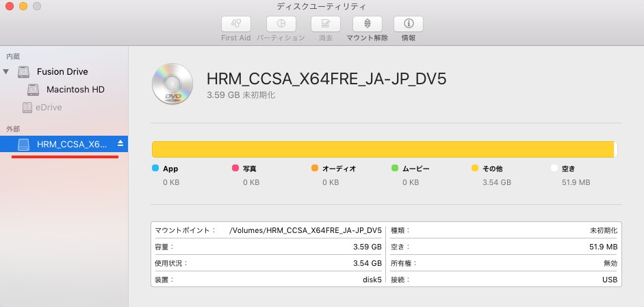Click the window title ディスクユーティリティ
This screenshot has width=644, height=307.
321,7
